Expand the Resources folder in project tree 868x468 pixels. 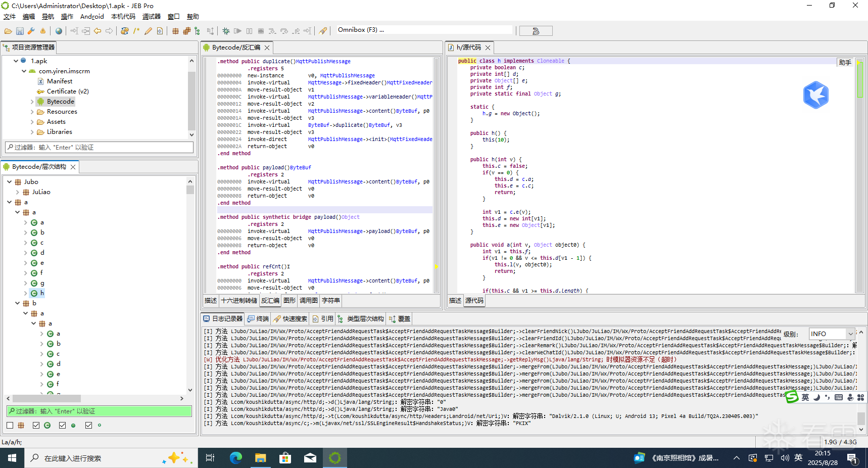[32, 112]
